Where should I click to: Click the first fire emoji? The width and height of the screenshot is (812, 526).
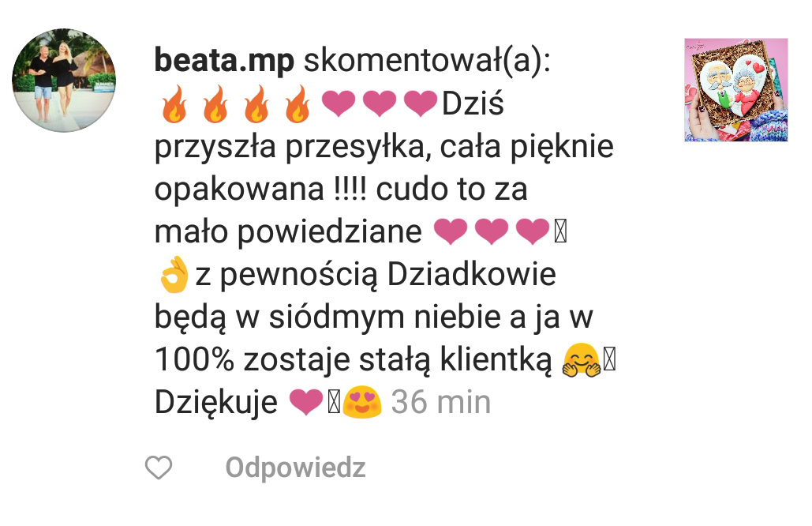pyautogui.click(x=174, y=104)
